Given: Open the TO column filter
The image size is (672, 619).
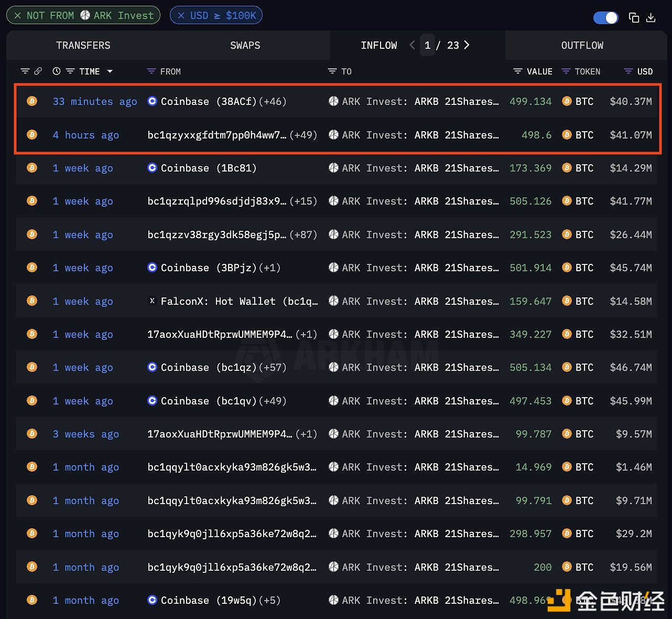Looking at the screenshot, I should (332, 71).
